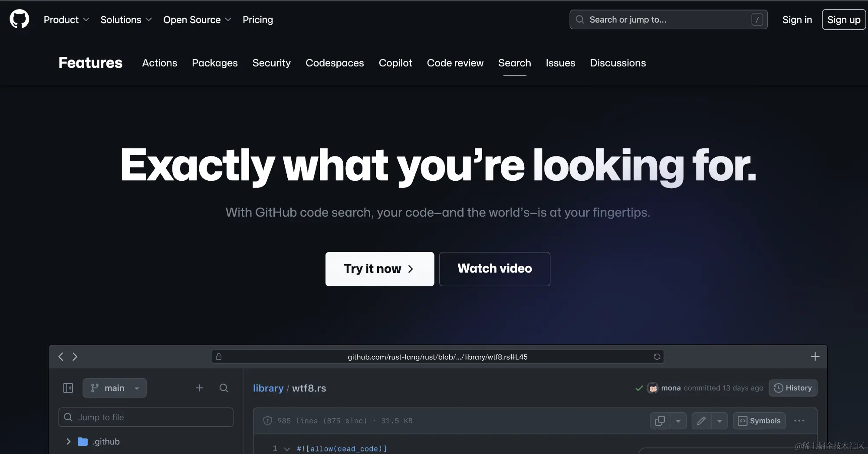Open the Product dropdown menu
This screenshot has height=454, width=868.
pos(66,20)
